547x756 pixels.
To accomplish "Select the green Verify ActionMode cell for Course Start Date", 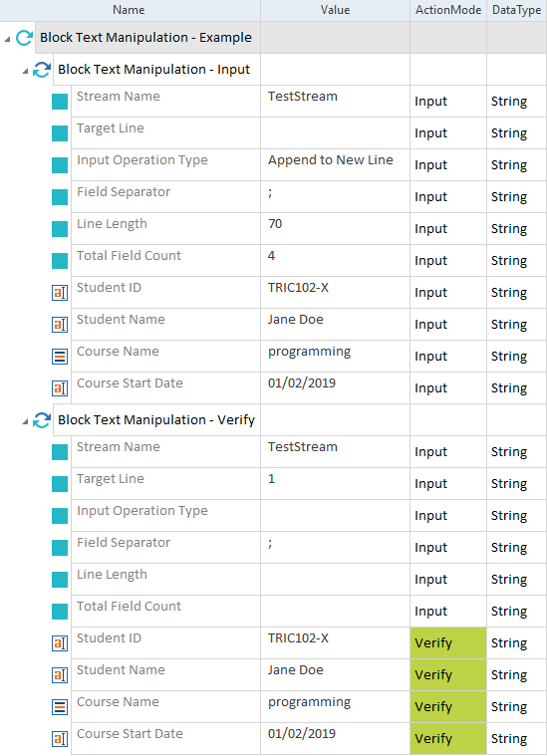I will 448,739.
